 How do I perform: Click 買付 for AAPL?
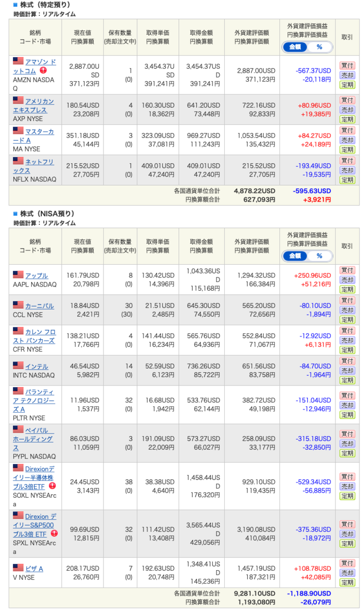click(x=347, y=270)
